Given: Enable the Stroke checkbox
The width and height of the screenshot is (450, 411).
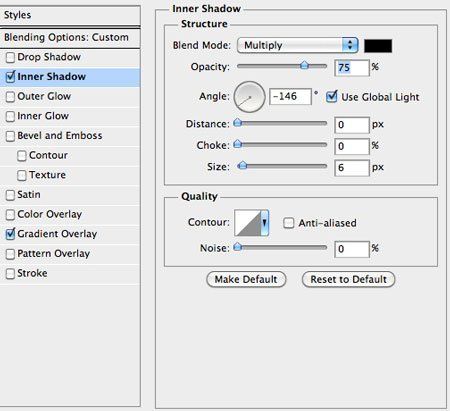Looking at the screenshot, I should tap(10, 274).
